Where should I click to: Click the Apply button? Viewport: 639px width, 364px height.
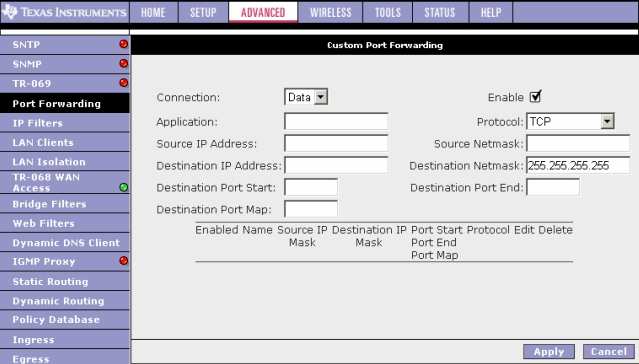point(549,352)
